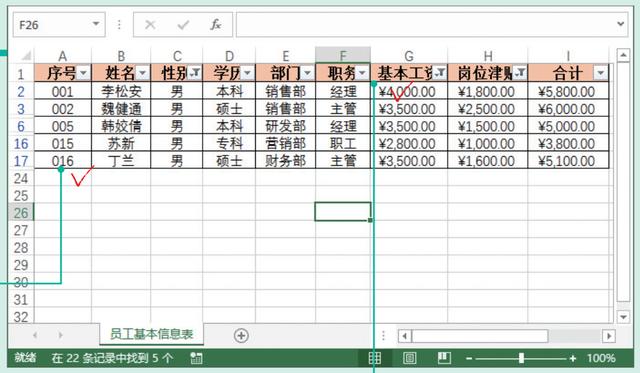The width and height of the screenshot is (640, 373).
Task: Open the 姓名 filter dropdown
Action: point(142,73)
